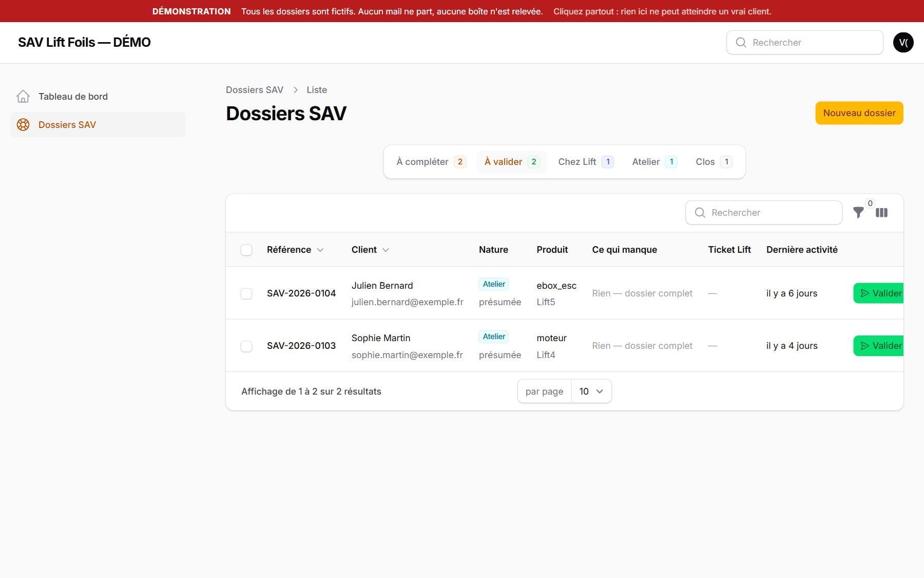
Task: Open the SAV-2026-0103 reference
Action: coord(301,346)
